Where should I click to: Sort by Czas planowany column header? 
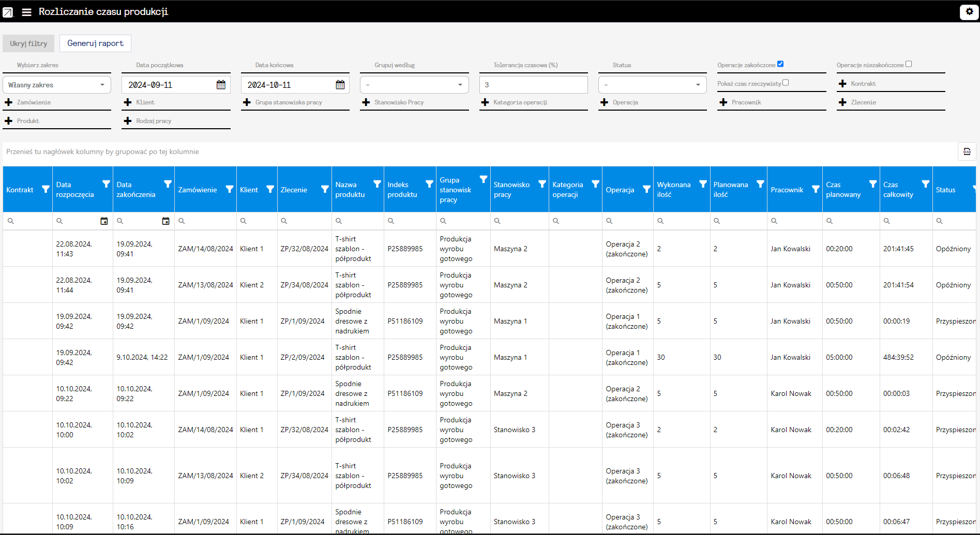pos(843,190)
